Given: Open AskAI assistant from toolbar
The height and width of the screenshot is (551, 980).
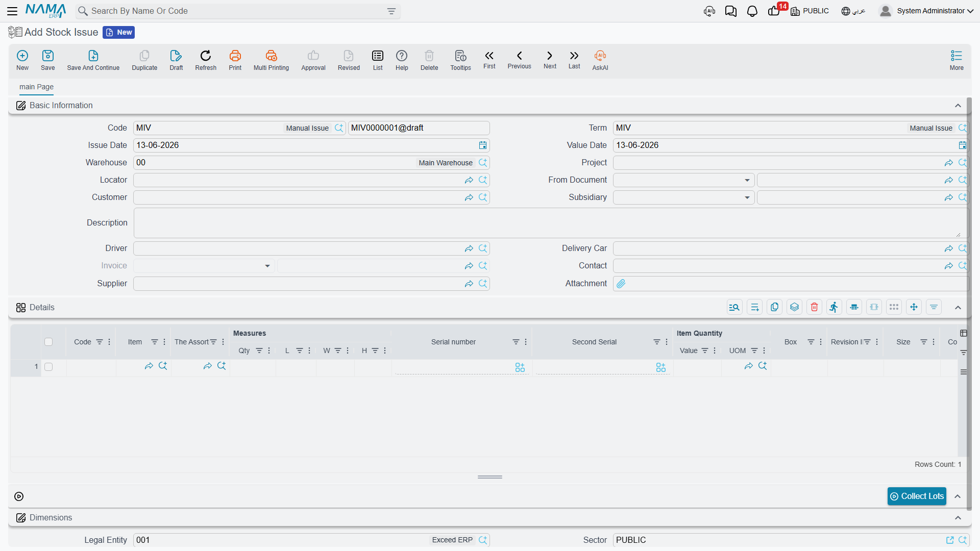Looking at the screenshot, I should pos(600,60).
